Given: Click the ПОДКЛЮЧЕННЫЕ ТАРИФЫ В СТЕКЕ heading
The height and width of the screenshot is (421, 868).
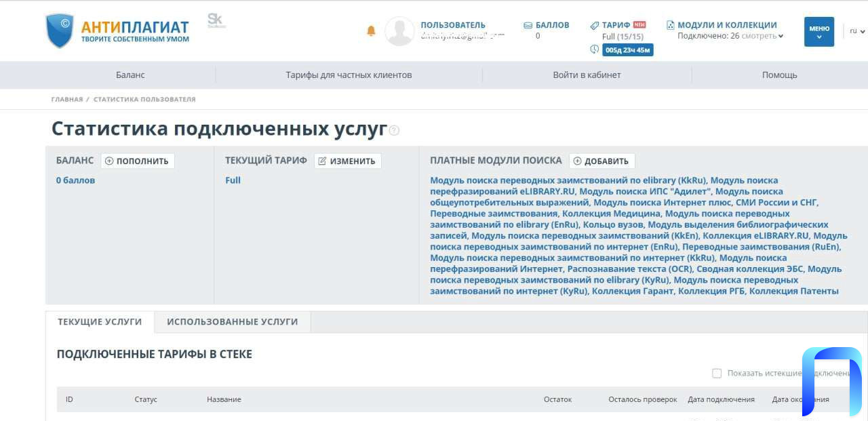Looking at the screenshot, I should point(155,354).
